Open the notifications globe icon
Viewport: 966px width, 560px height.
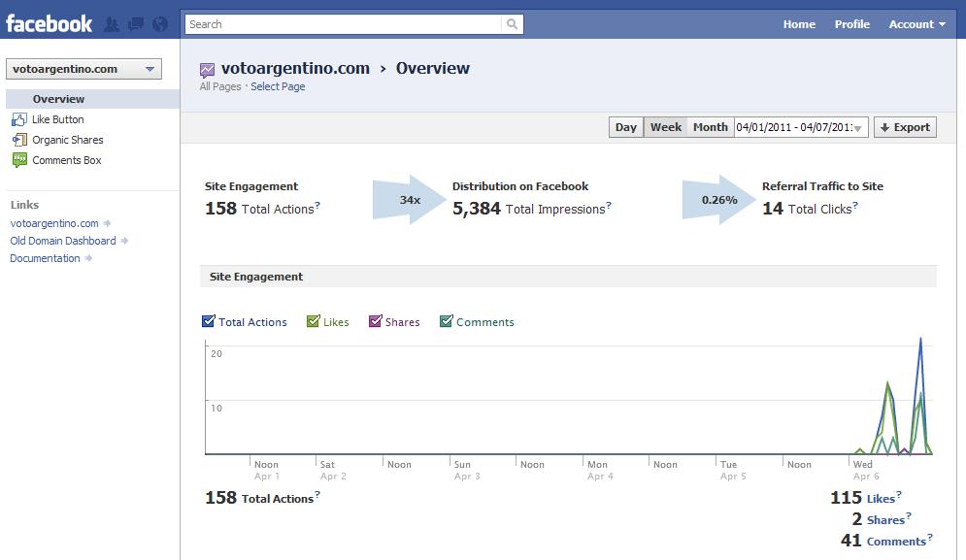point(160,24)
